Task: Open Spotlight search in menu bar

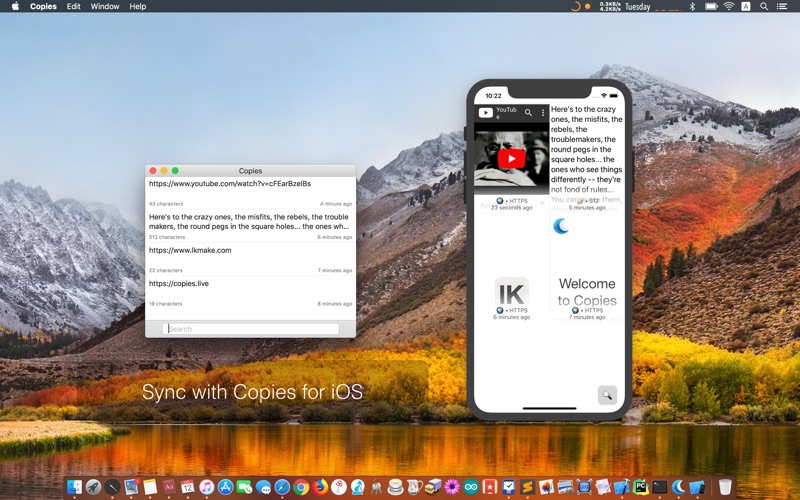Action: (x=764, y=6)
